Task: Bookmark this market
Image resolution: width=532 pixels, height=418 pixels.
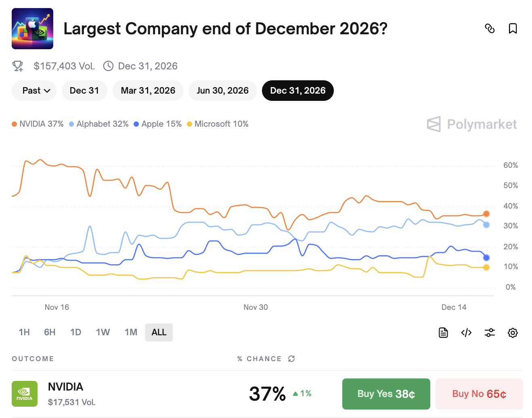Action: (x=513, y=29)
